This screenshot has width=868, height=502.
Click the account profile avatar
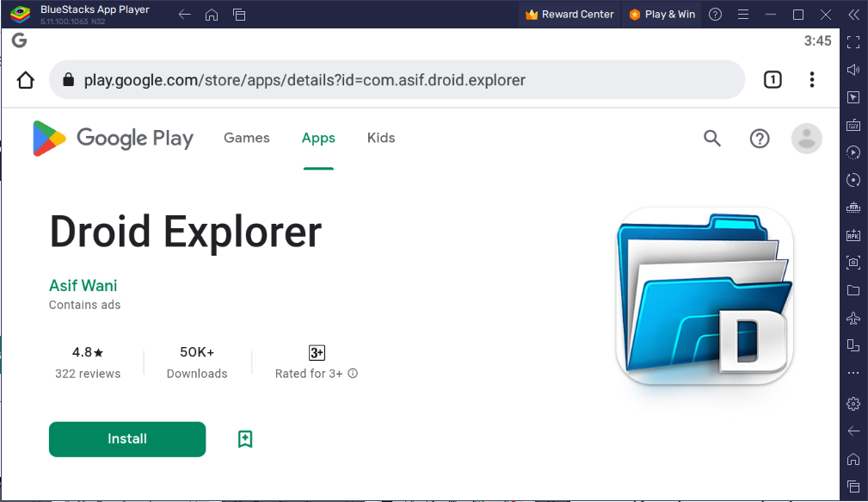point(807,139)
